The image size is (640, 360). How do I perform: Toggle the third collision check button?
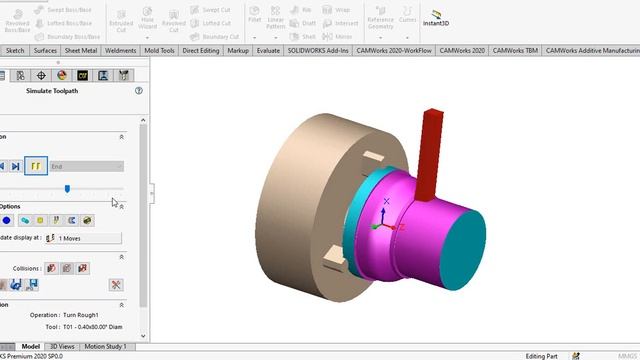(82, 268)
